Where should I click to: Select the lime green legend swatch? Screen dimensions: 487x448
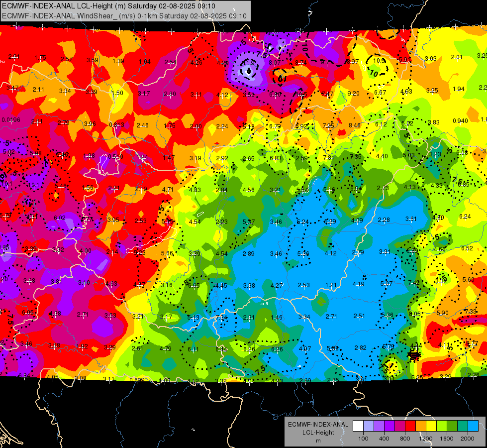click(441, 426)
